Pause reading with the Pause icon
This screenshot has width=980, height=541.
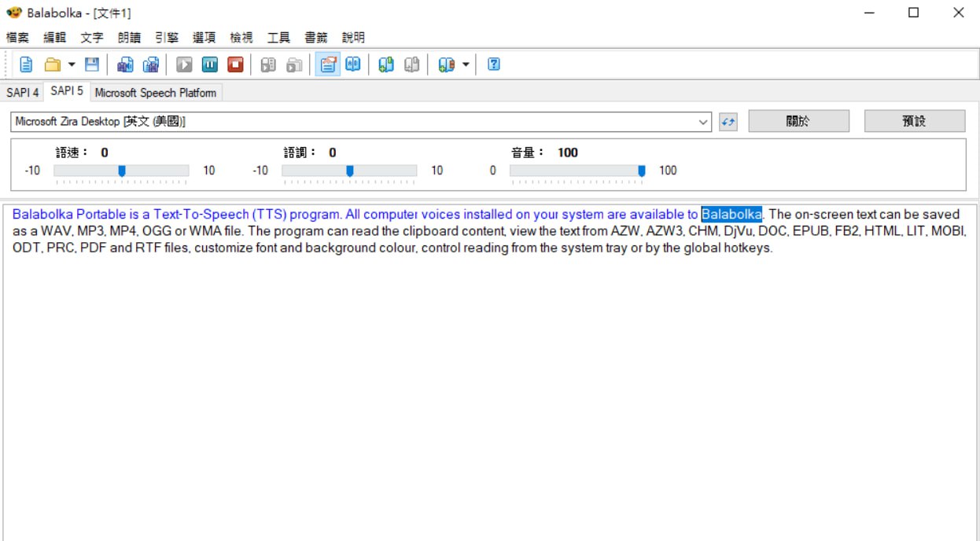[210, 64]
